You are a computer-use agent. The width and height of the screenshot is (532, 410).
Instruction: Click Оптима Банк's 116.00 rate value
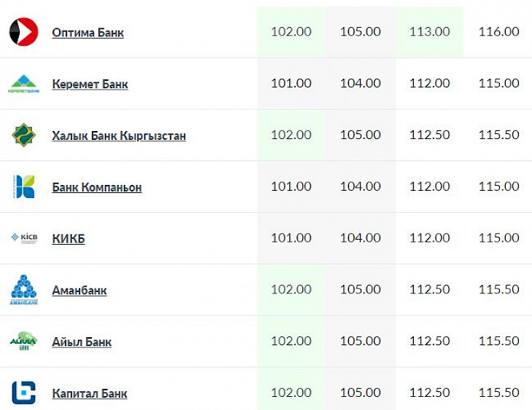click(498, 32)
